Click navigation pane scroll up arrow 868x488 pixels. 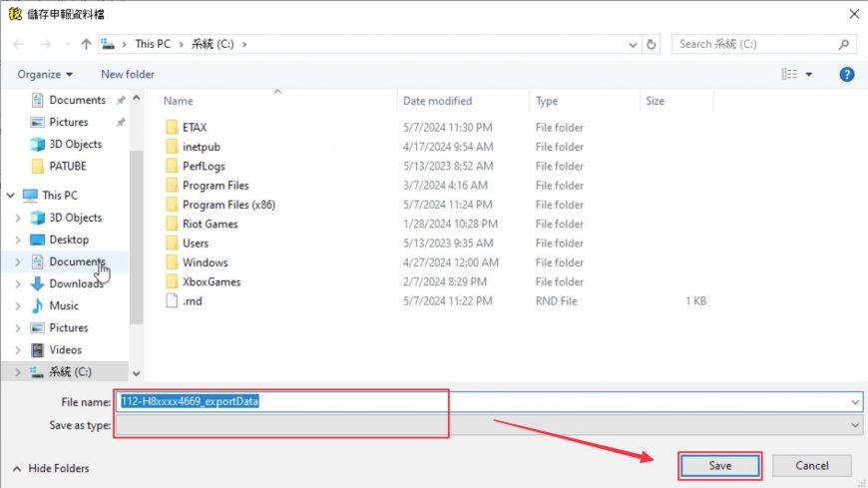(x=136, y=98)
